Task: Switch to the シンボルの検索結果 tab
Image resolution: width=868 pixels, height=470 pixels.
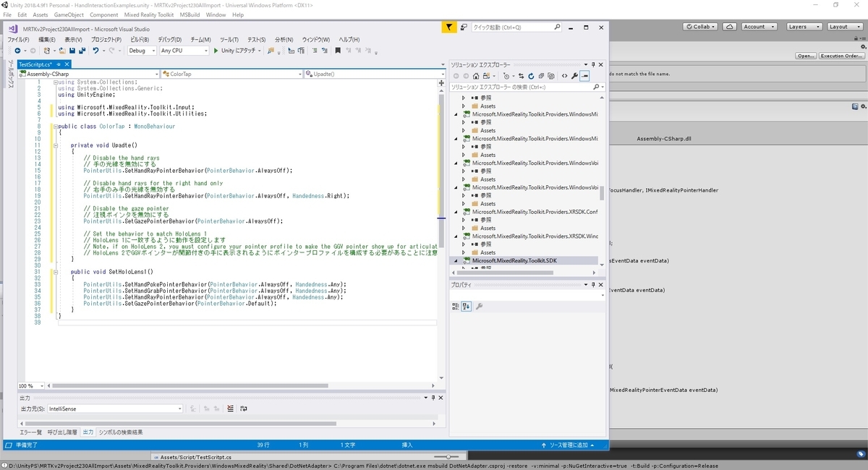Action: pyautogui.click(x=121, y=432)
